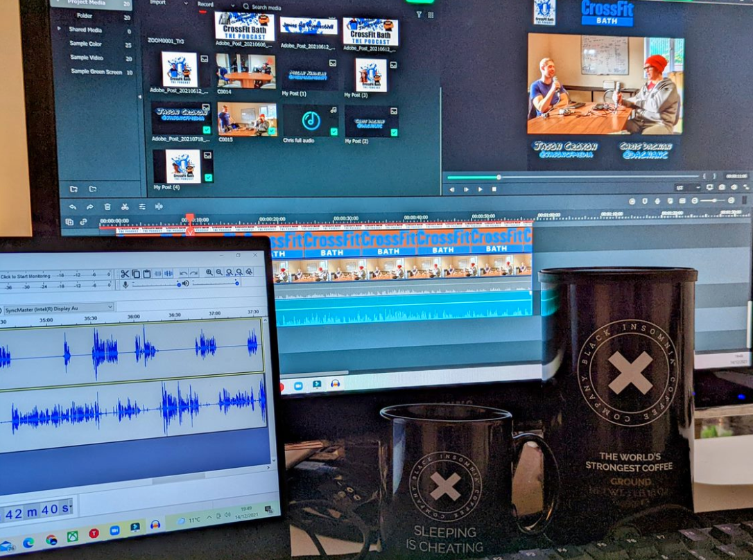Click the play-by-frame step button in Filmora
This screenshot has height=560, width=753.
coord(466,189)
